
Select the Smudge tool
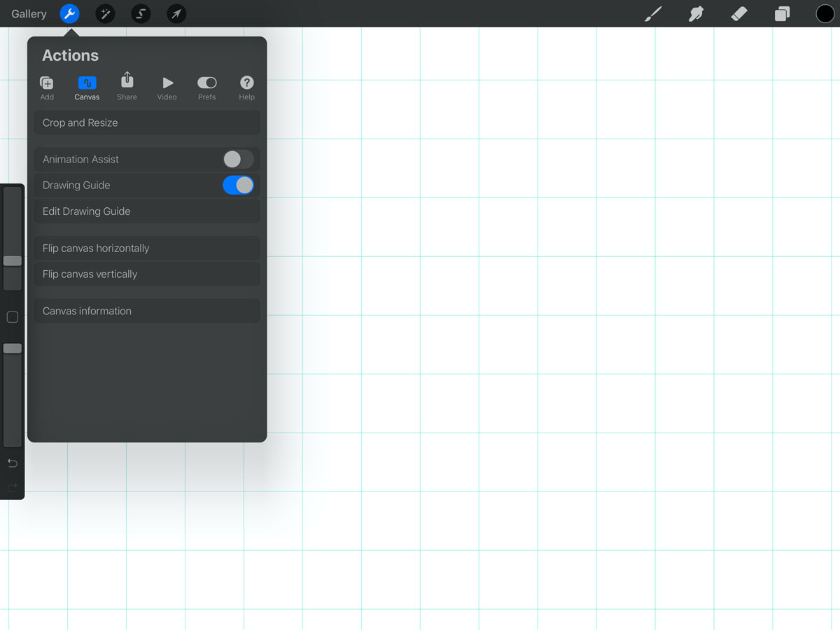coord(696,13)
